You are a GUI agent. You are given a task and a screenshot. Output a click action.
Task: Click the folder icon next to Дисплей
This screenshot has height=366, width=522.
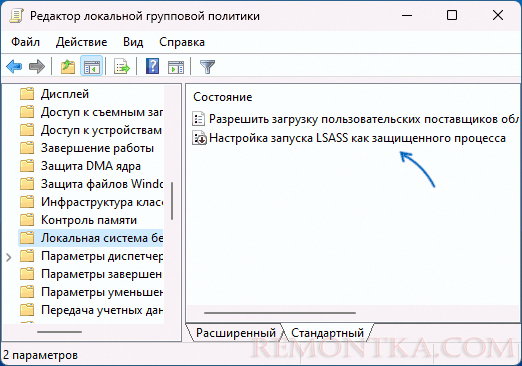(27, 94)
